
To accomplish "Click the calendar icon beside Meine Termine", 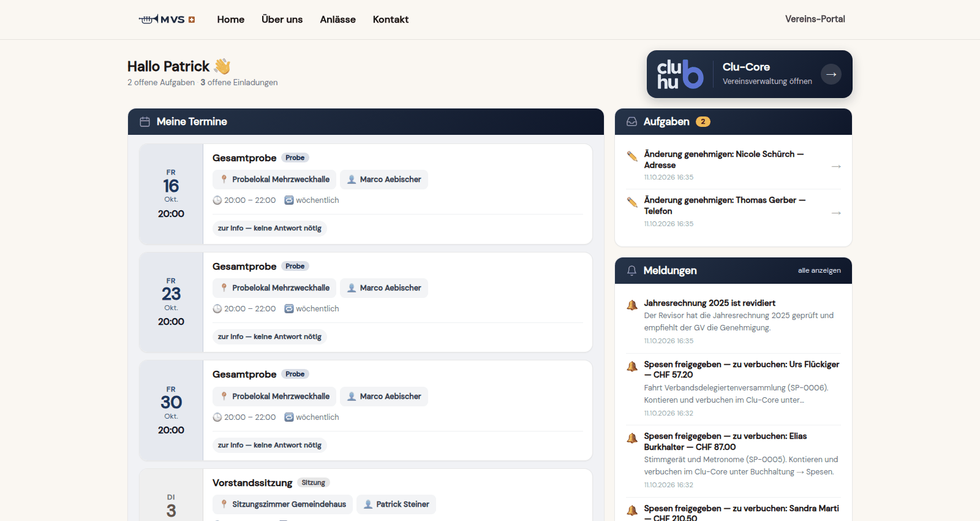I will (145, 122).
